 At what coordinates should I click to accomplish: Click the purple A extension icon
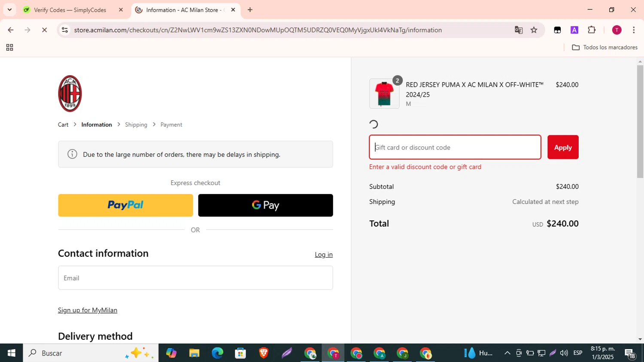(574, 30)
